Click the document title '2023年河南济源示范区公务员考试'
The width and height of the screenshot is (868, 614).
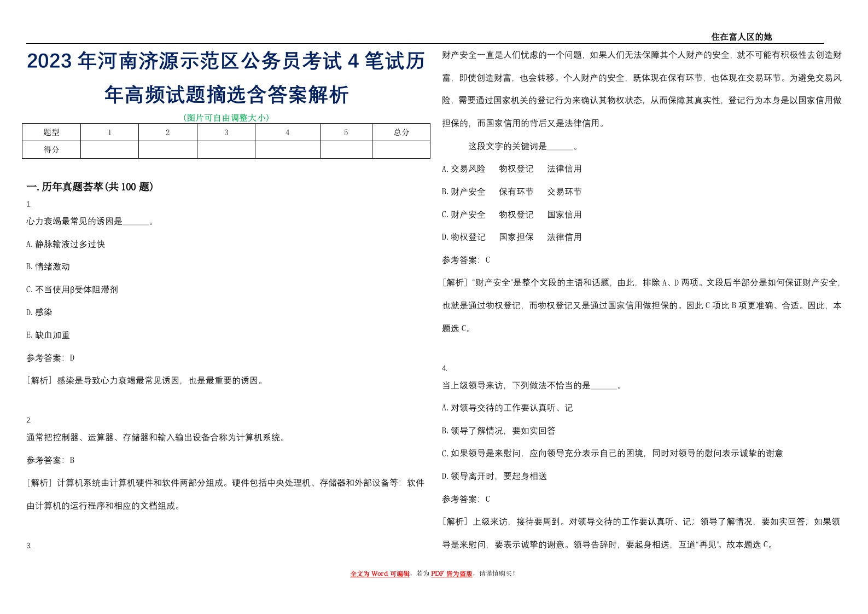226,78
